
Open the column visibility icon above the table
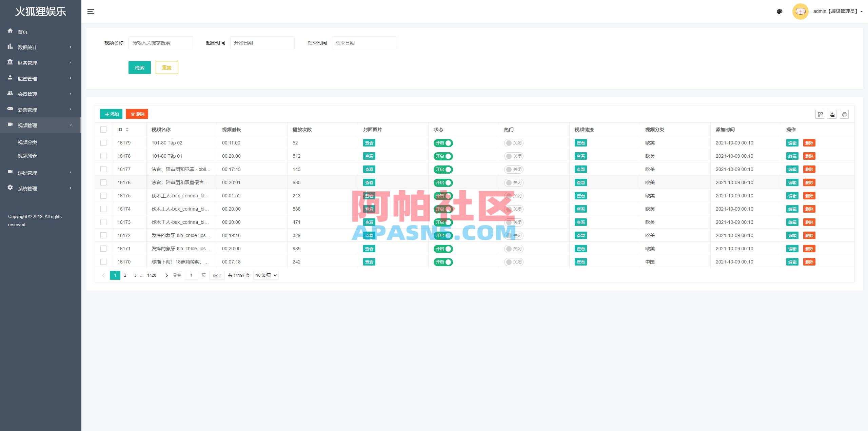820,114
